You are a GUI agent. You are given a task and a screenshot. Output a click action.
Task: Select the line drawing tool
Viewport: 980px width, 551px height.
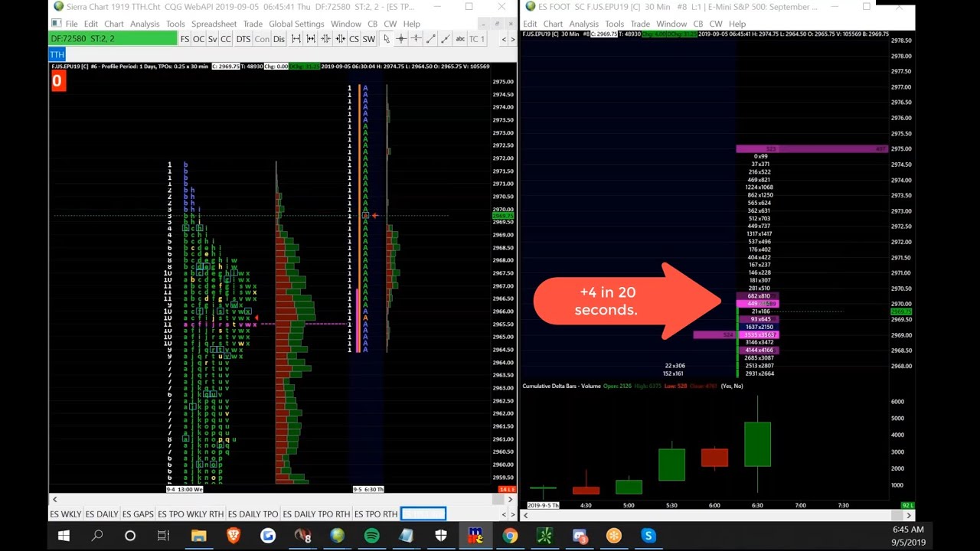click(x=430, y=39)
